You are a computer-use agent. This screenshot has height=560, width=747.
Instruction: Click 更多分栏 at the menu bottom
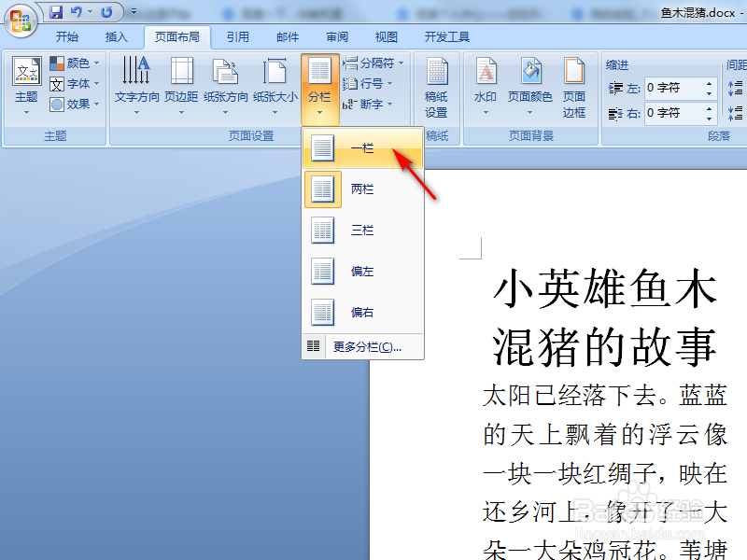364,346
